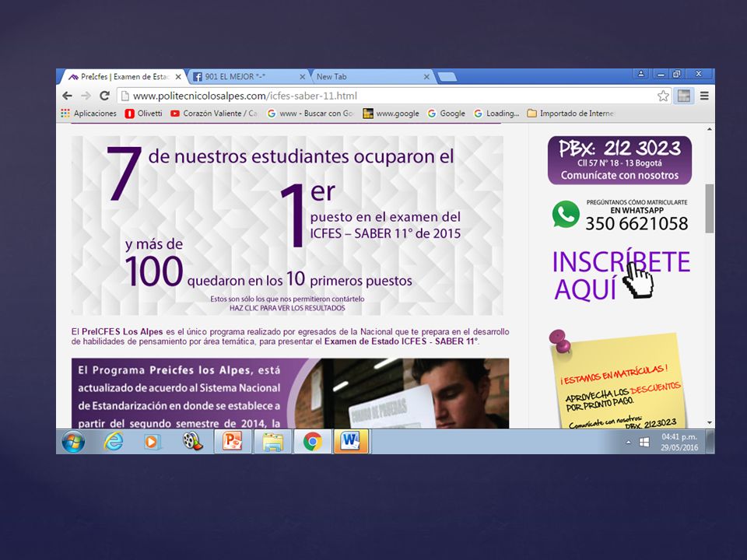This screenshot has height=560, width=747.
Task: Click the WhatsApp number 350 6621058
Action: tap(637, 224)
